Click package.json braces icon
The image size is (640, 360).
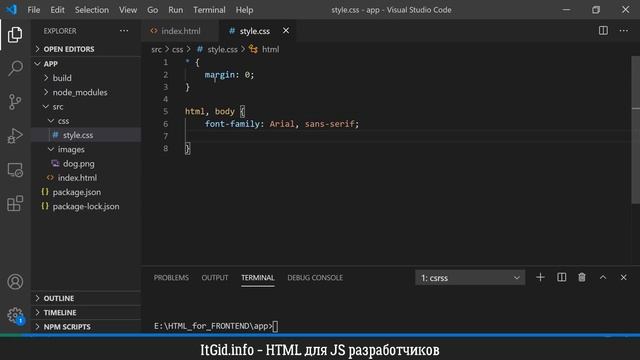tap(45, 192)
